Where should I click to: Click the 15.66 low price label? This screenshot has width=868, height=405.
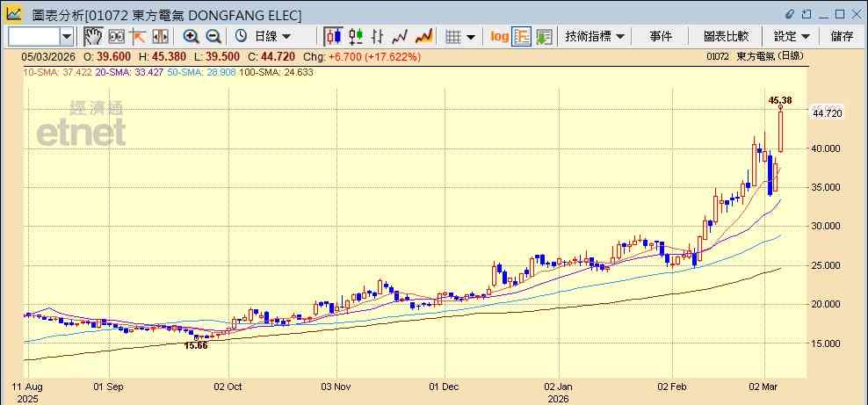[196, 346]
